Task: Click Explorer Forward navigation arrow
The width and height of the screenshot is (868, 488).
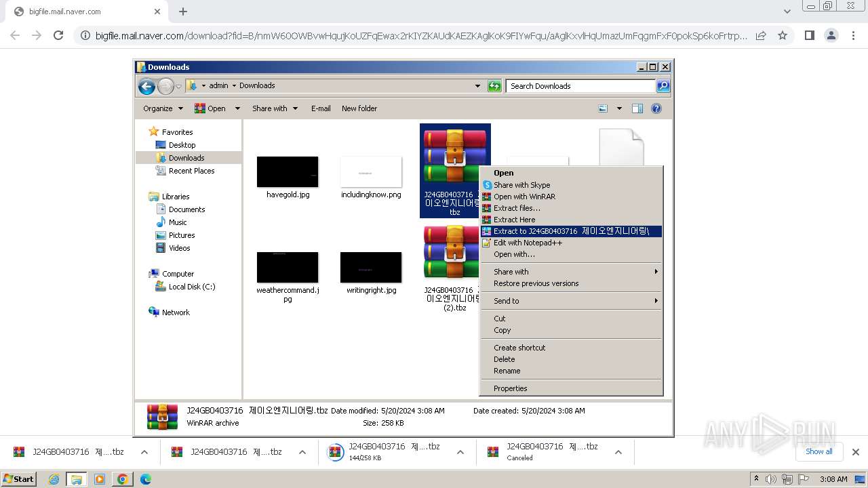Action: [x=165, y=86]
